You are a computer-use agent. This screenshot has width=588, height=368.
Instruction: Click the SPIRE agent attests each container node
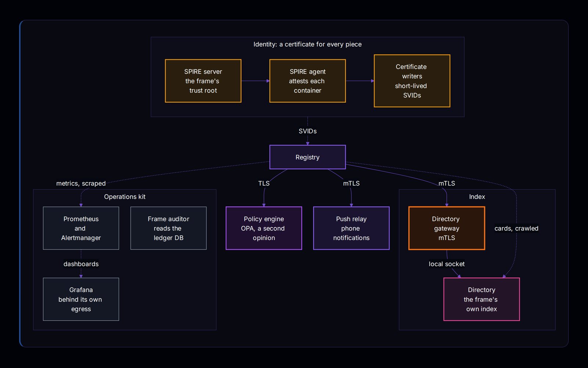click(308, 81)
